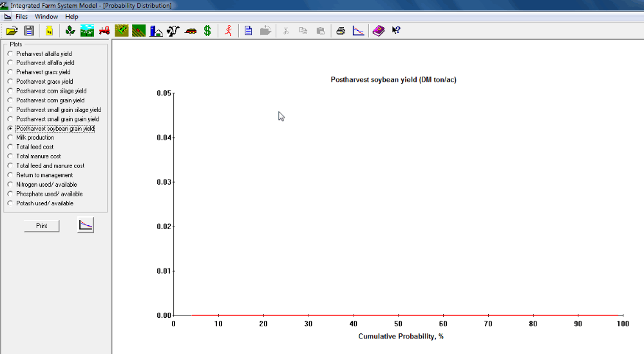Click the red manure spreader wagon icon
The height and width of the screenshot is (354, 644).
click(x=191, y=31)
